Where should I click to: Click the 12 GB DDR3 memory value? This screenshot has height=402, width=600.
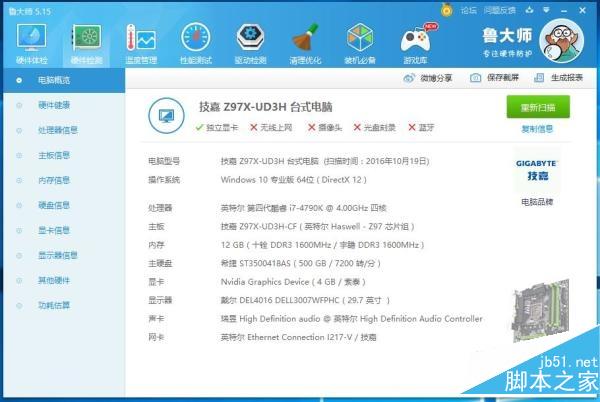coord(322,245)
